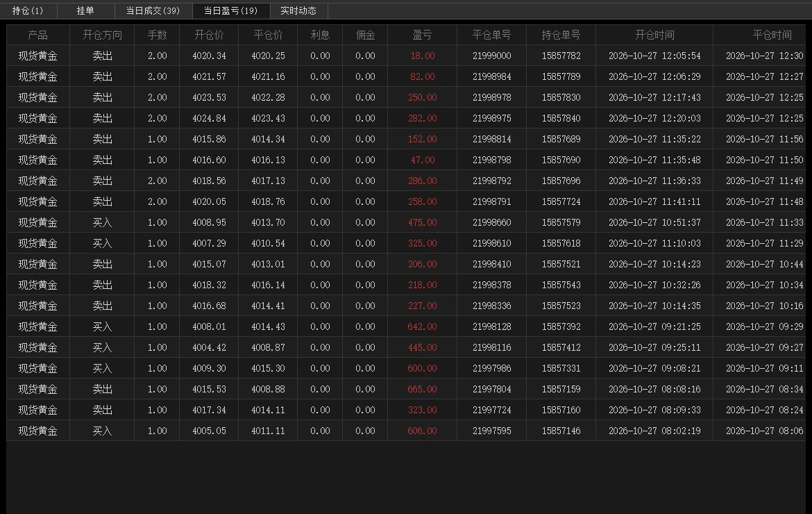Click the 平仓时间 column header

click(x=772, y=35)
